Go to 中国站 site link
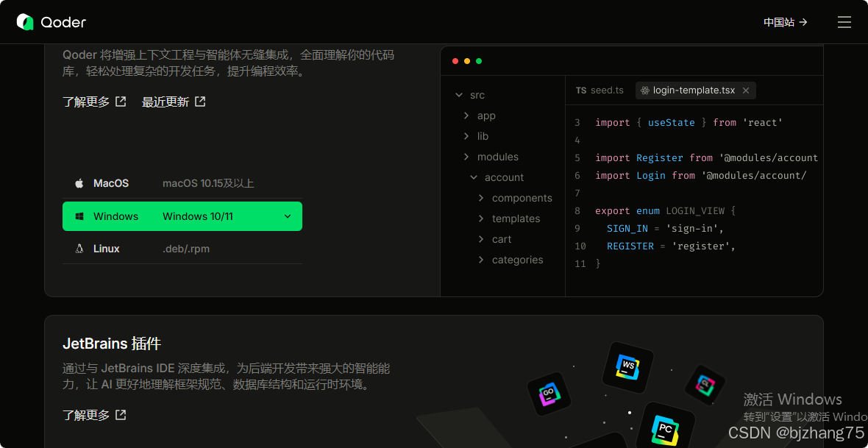Screen dimensions: 868x448 pyautogui.click(x=786, y=22)
